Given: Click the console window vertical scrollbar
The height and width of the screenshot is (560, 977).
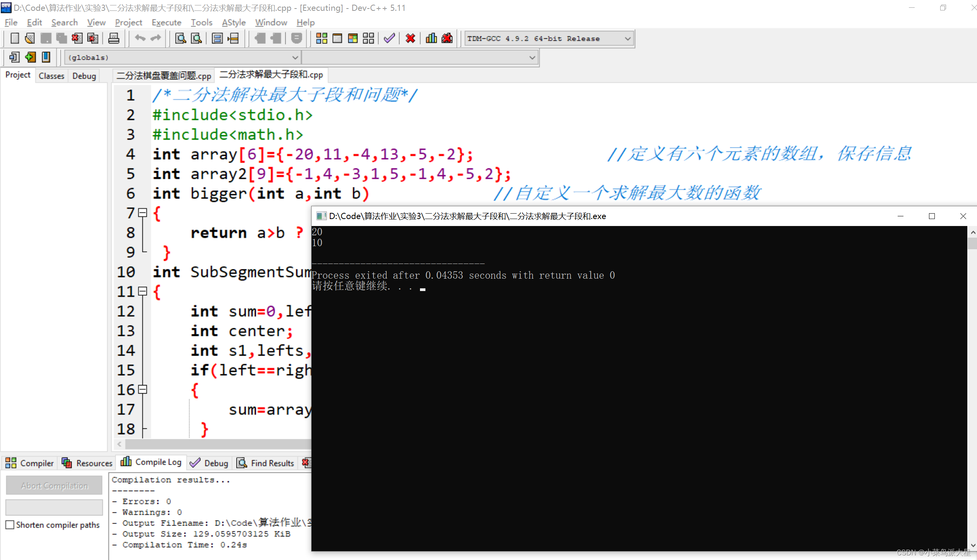Looking at the screenshot, I should click(x=972, y=387).
